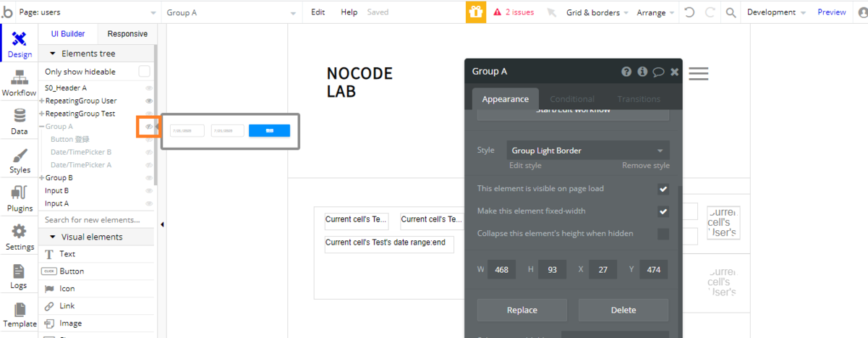Screen dimensions: 868x338
Task: Switch to the Conditional tab
Action: (572, 99)
